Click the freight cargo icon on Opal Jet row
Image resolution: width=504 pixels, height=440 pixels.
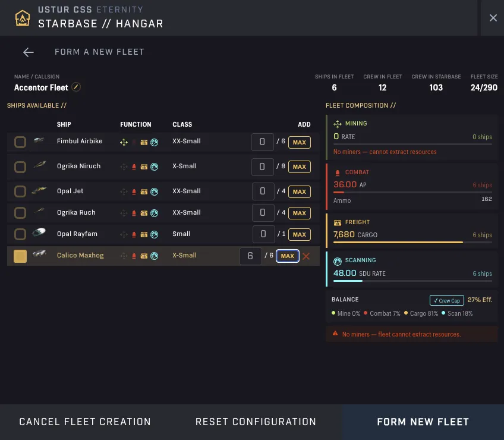(143, 191)
